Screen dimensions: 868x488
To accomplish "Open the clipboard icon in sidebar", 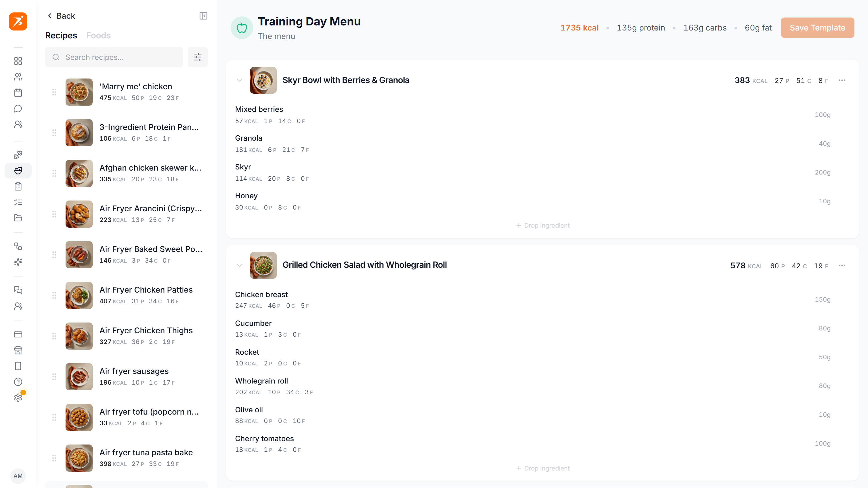I will [18, 186].
